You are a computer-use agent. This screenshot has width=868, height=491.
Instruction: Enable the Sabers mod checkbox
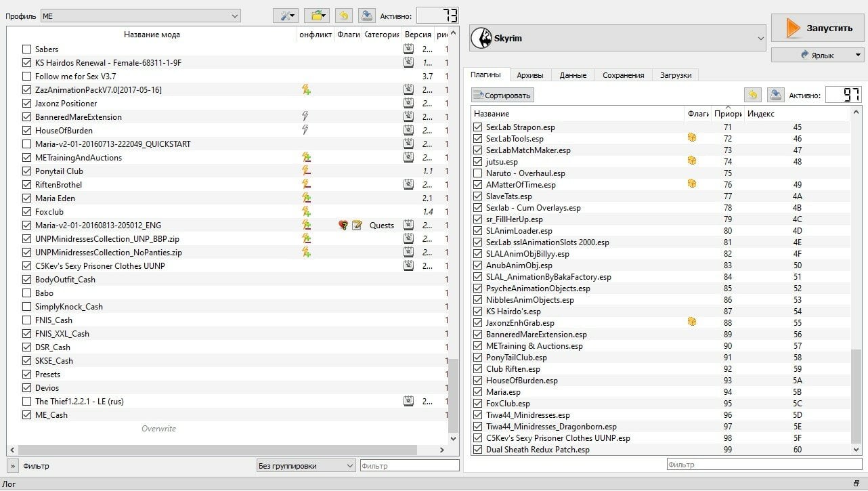pos(27,49)
